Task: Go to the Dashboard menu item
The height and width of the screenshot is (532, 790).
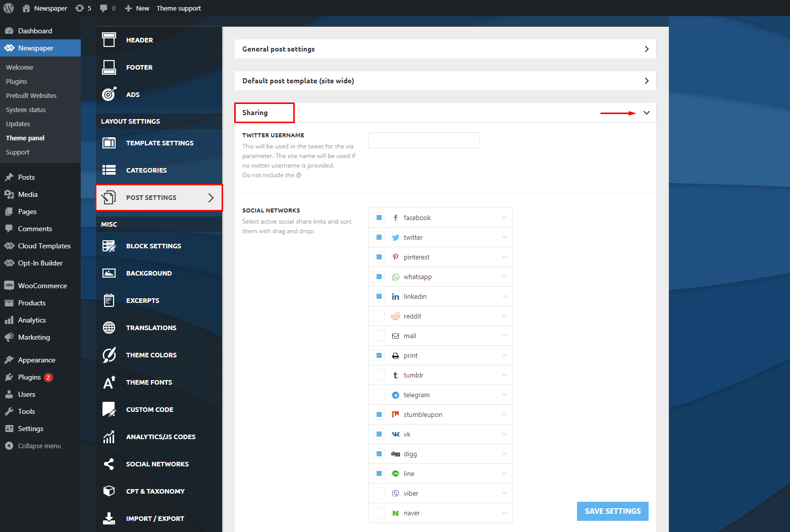Action: [x=40, y=31]
